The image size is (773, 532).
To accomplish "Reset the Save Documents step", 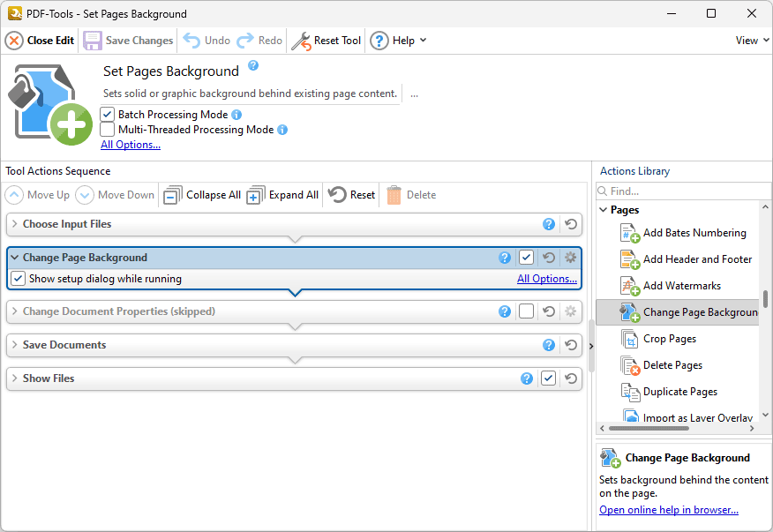I will pyautogui.click(x=571, y=345).
